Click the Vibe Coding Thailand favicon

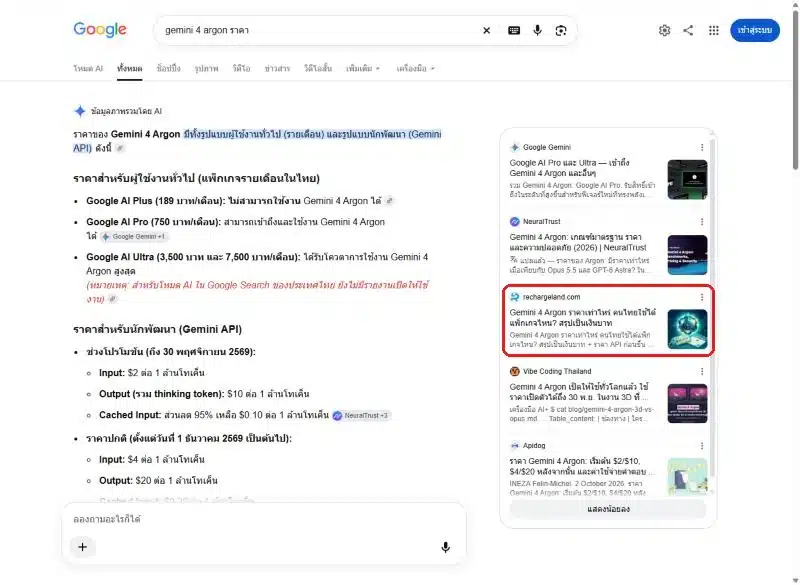(514, 372)
